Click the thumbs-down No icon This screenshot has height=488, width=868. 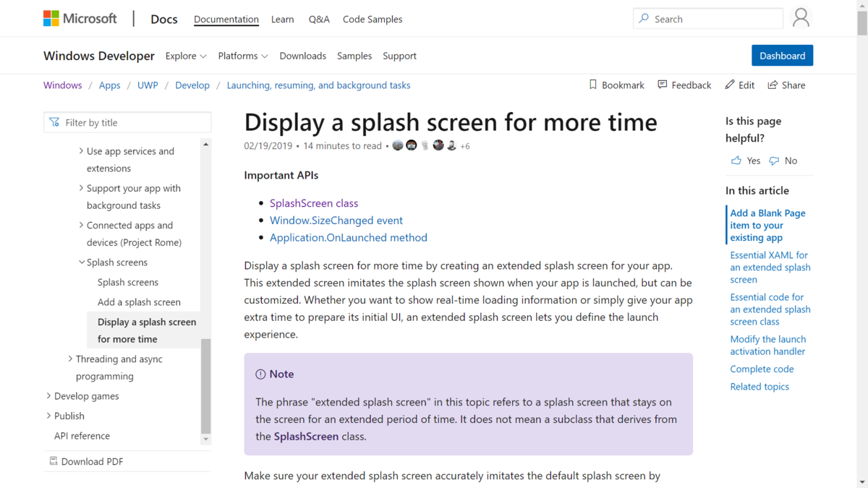[x=774, y=160]
